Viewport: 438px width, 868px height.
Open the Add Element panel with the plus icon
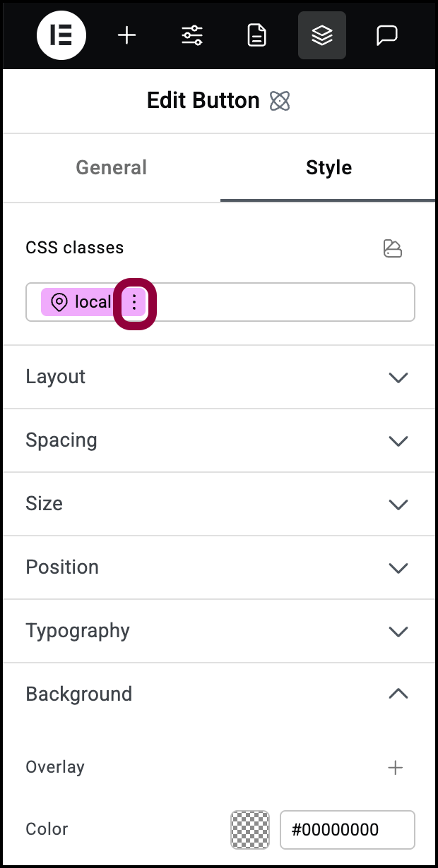coord(126,35)
